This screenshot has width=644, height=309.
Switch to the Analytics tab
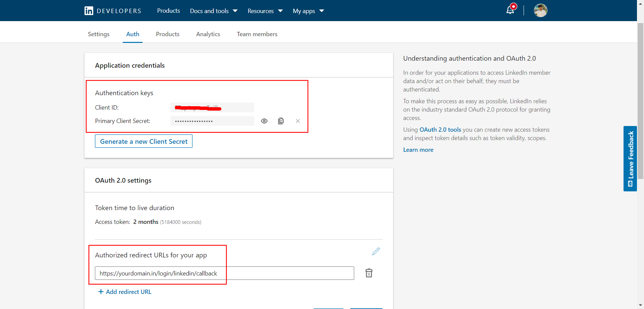[208, 34]
